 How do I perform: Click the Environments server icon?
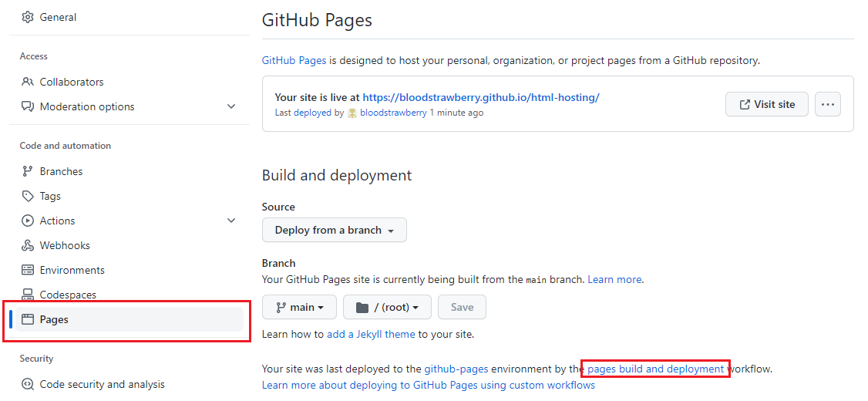[27, 270]
